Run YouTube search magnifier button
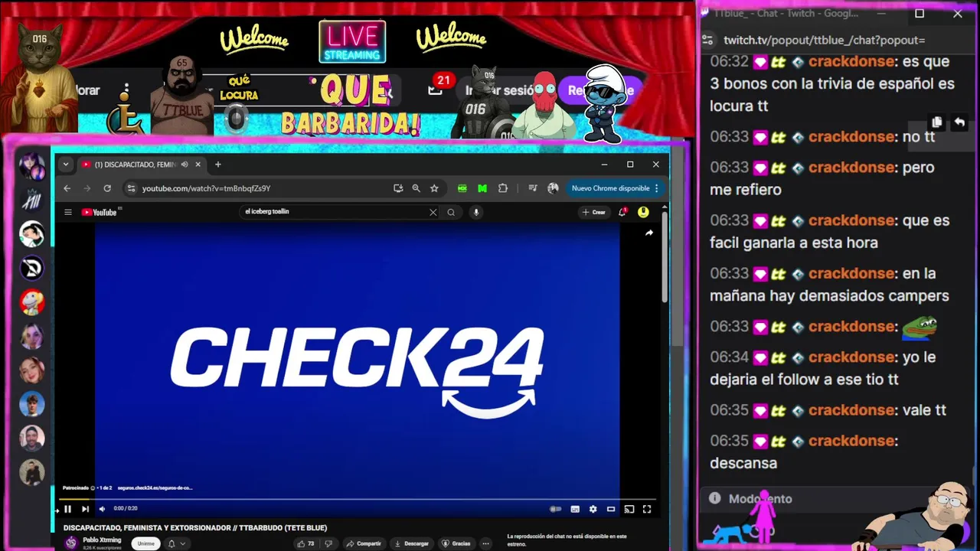 [x=451, y=212]
